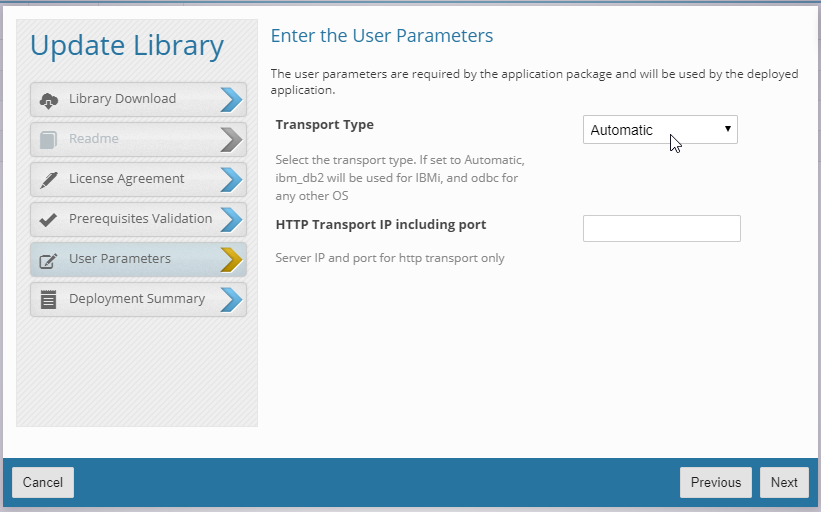Click the book icon beside Readme
The image size is (821, 512).
tap(48, 139)
